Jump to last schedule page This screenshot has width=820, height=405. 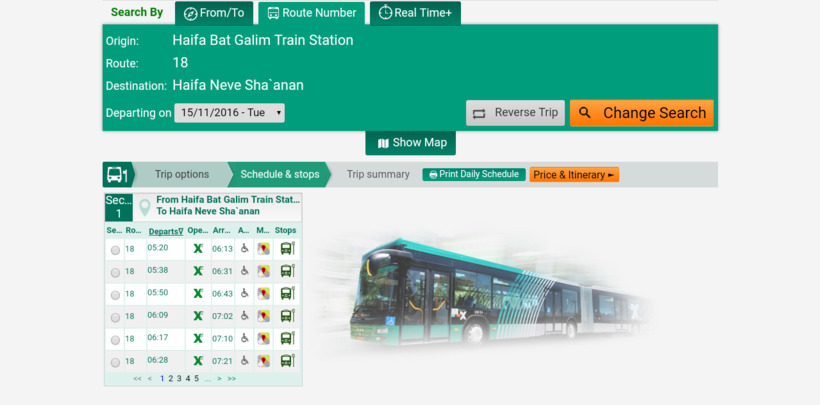click(x=232, y=378)
